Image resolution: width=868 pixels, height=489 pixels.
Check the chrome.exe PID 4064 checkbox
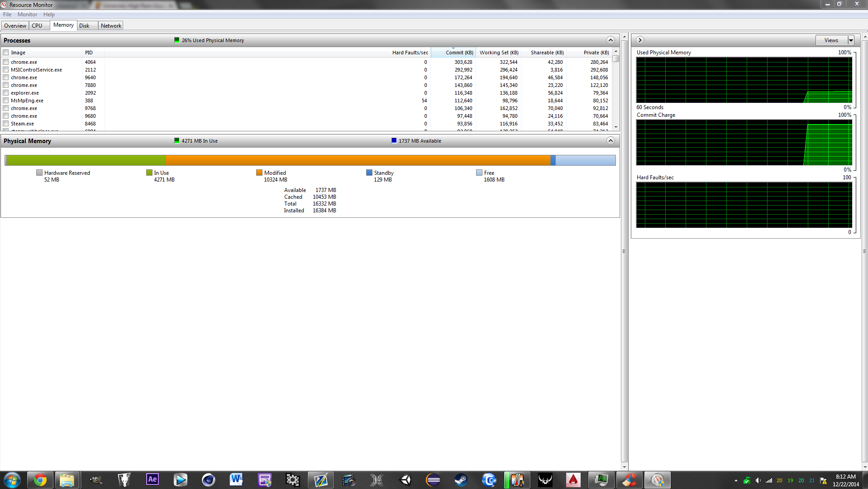pos(6,62)
